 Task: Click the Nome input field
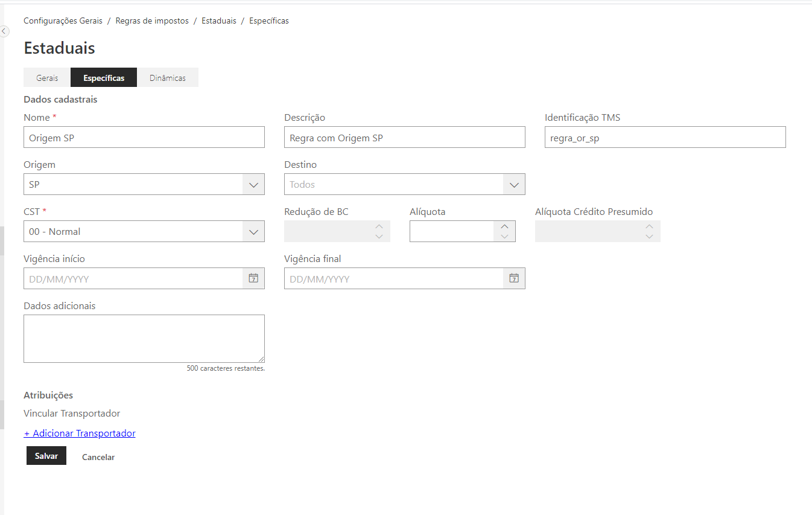(x=144, y=137)
